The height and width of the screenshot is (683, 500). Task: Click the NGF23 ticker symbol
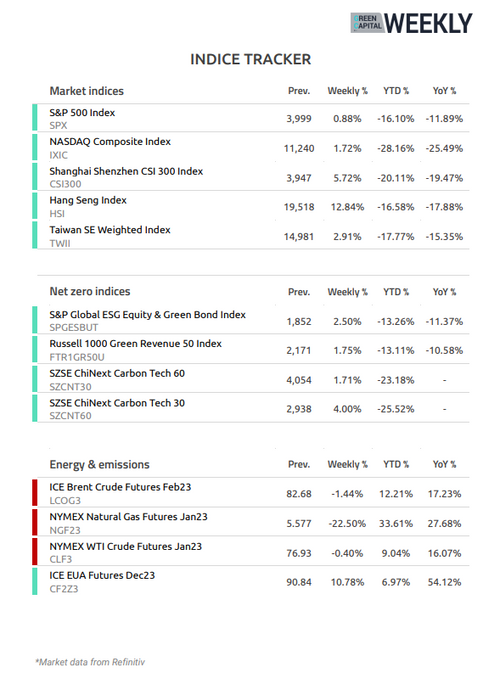(x=65, y=530)
